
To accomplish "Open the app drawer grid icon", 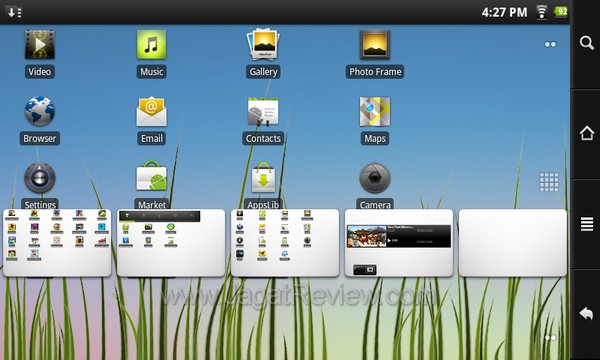I will 549,182.
